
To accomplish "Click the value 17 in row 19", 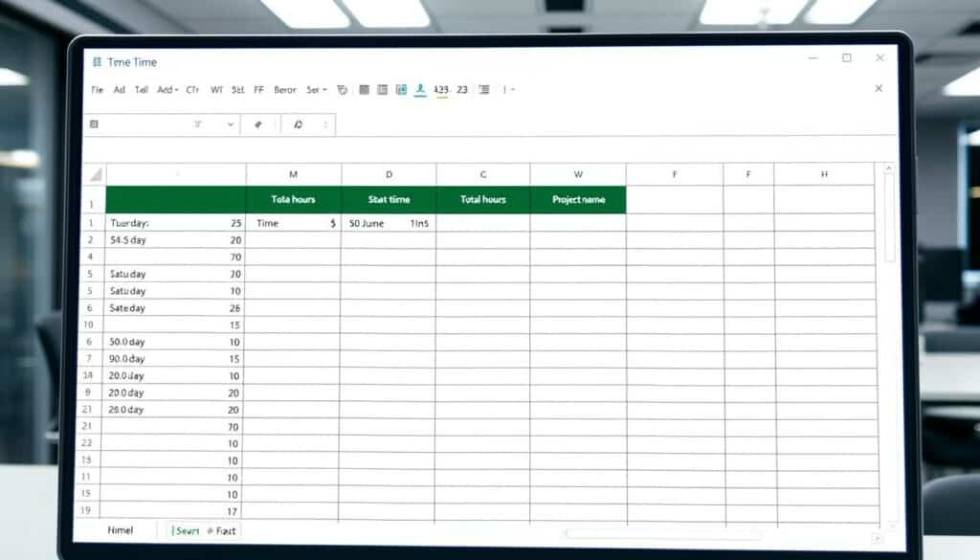I will [x=232, y=511].
